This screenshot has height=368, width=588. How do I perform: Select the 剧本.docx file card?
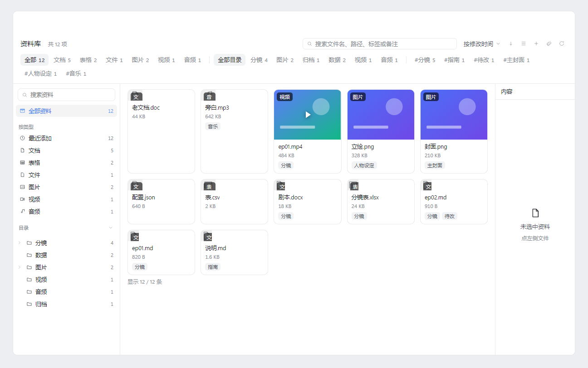(307, 202)
